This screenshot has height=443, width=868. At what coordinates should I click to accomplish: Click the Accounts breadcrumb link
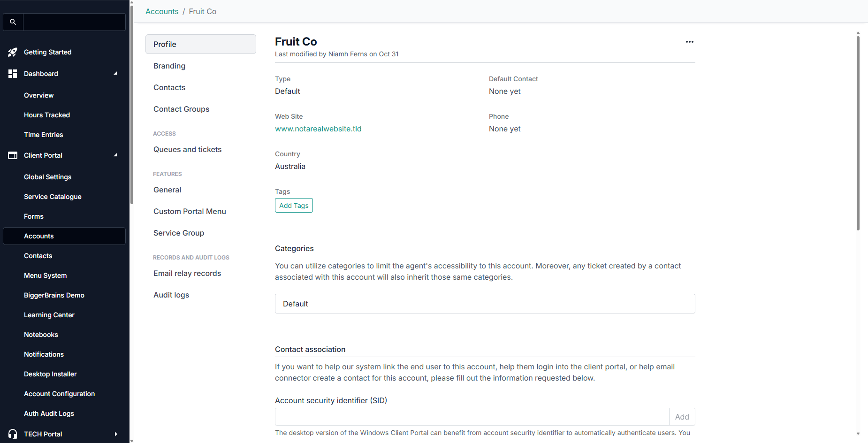click(162, 11)
